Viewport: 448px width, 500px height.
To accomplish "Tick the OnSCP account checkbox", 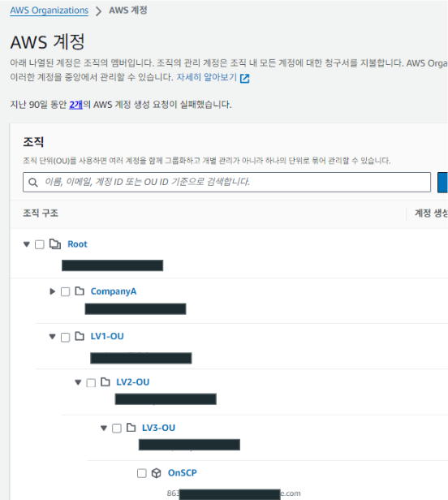I will pyautogui.click(x=142, y=473).
